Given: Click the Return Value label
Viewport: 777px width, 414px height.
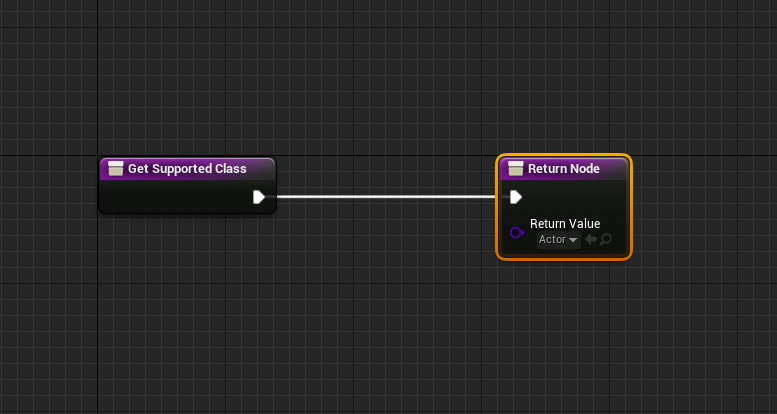Looking at the screenshot, I should (565, 224).
